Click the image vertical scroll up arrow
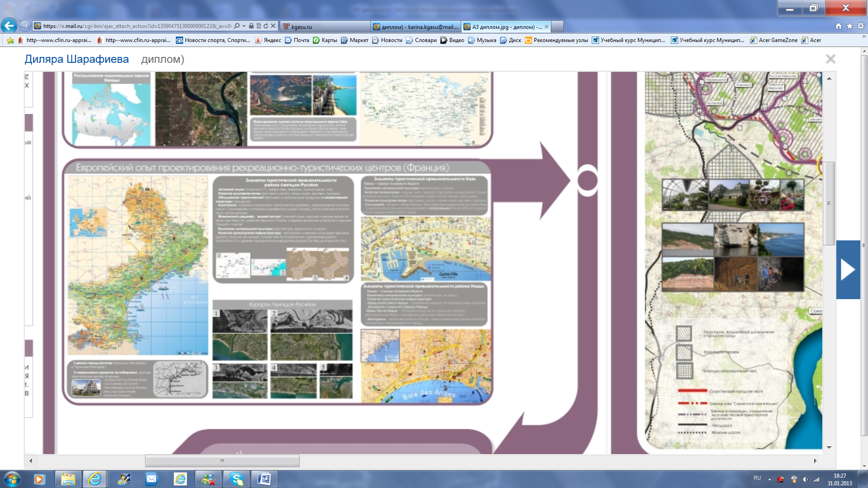Viewport: 868px width, 488px height. click(x=829, y=79)
